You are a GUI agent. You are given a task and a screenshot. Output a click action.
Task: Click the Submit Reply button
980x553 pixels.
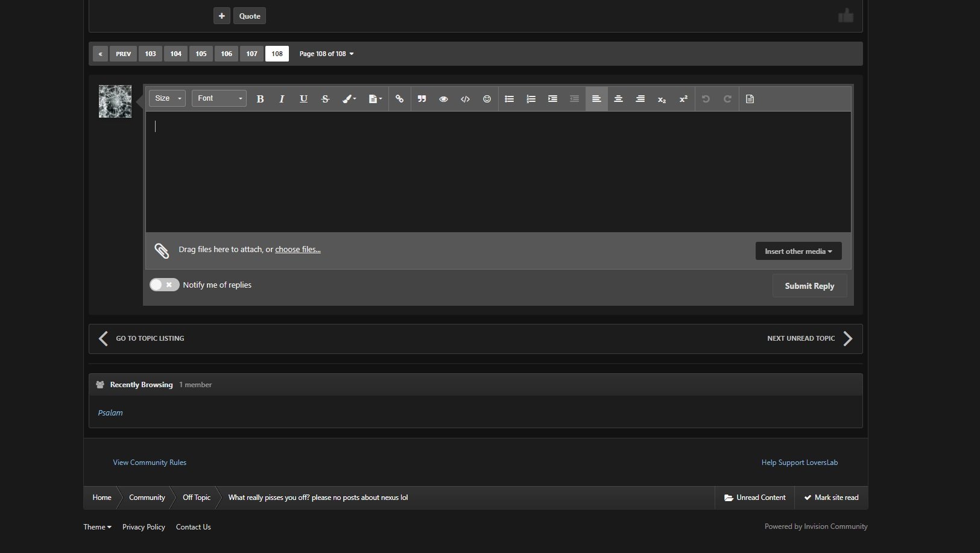click(809, 286)
